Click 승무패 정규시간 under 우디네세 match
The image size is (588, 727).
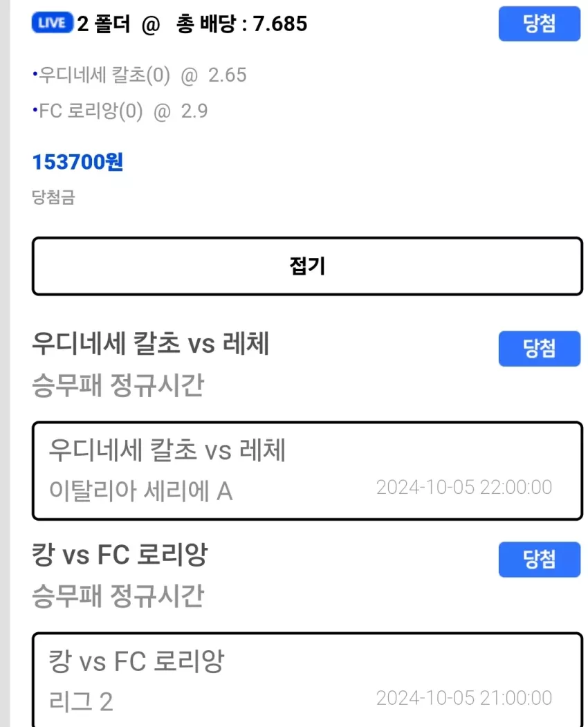(x=118, y=385)
